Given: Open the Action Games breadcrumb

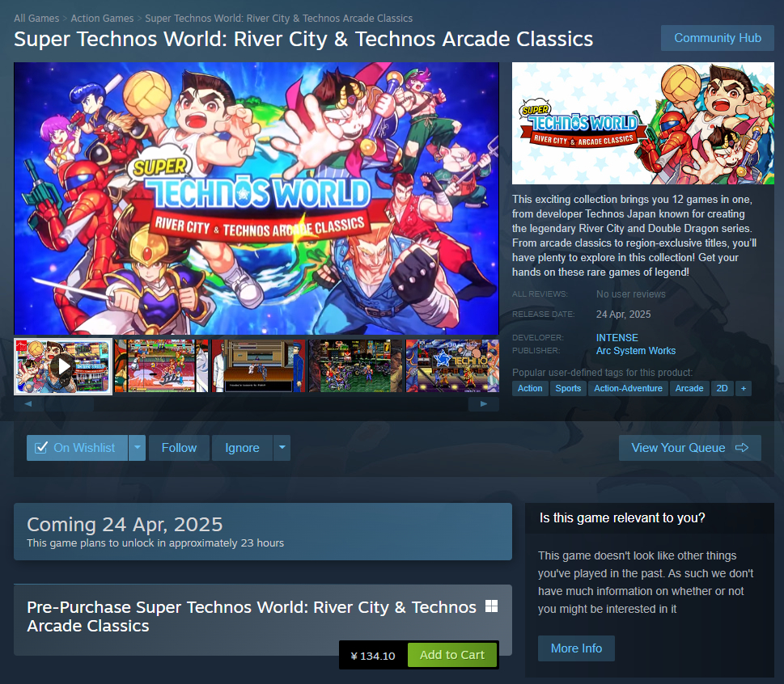Looking at the screenshot, I should 102,19.
